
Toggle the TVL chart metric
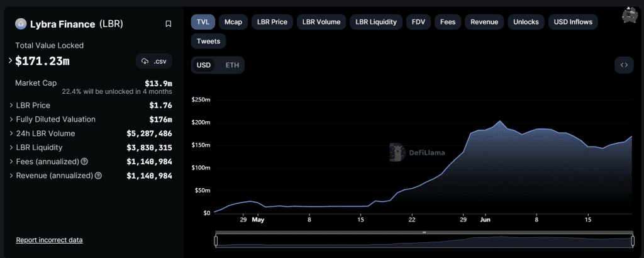203,22
